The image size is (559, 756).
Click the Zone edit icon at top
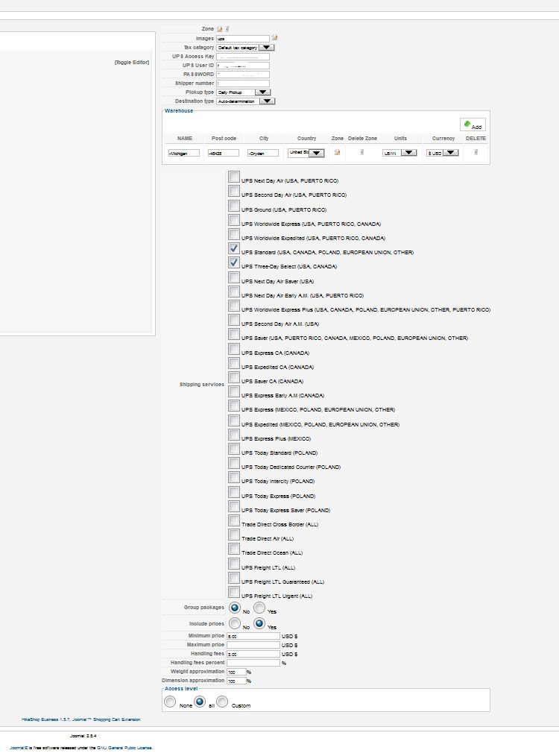(x=220, y=29)
